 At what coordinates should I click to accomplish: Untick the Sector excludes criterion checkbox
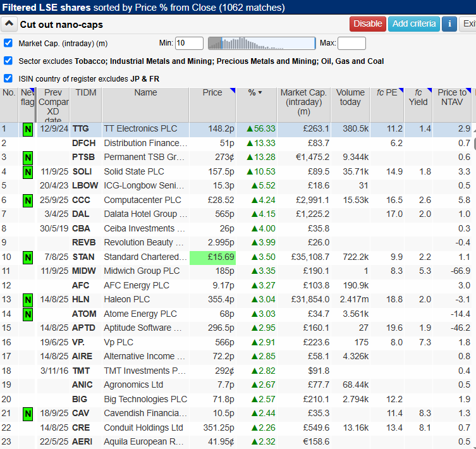point(8,61)
